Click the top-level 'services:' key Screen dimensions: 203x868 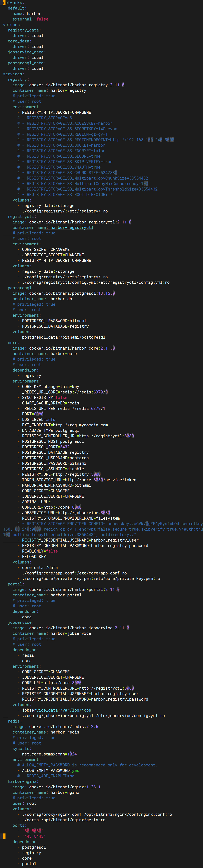pos(13,74)
